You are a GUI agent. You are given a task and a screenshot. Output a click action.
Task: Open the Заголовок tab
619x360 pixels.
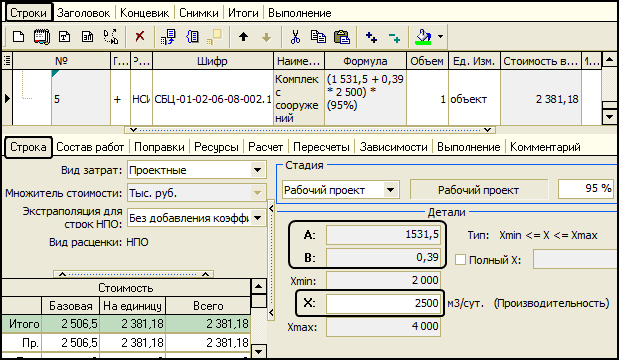pyautogui.click(x=83, y=13)
